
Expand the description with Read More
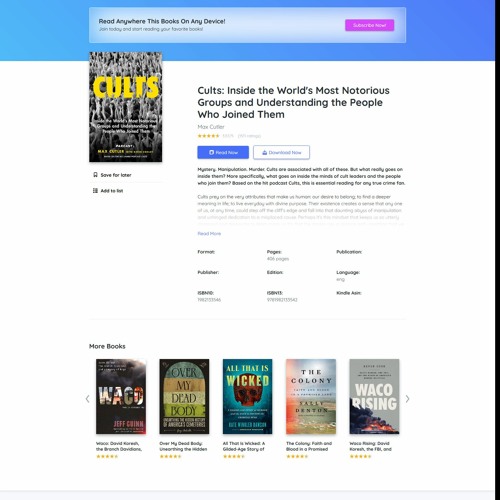pyautogui.click(x=209, y=233)
